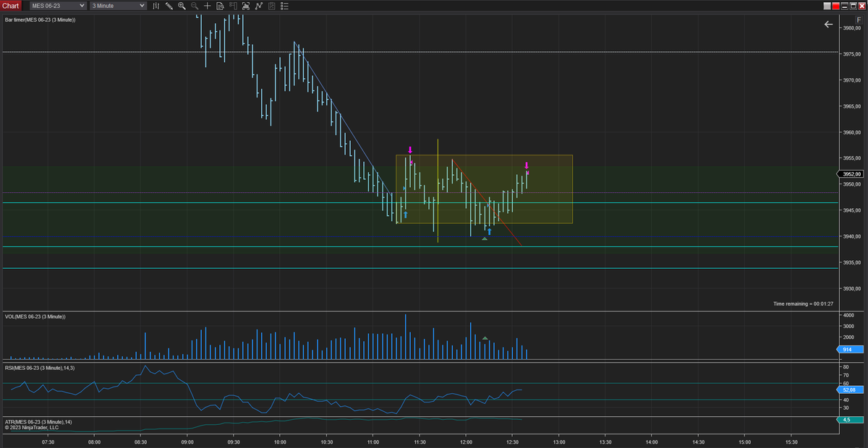
Task: Click the gray link color square
Action: click(x=827, y=6)
